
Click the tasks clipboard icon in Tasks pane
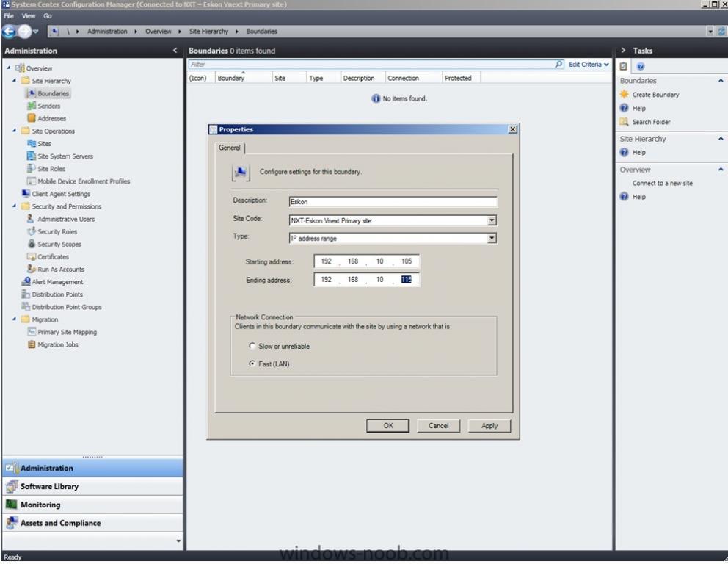click(x=624, y=66)
